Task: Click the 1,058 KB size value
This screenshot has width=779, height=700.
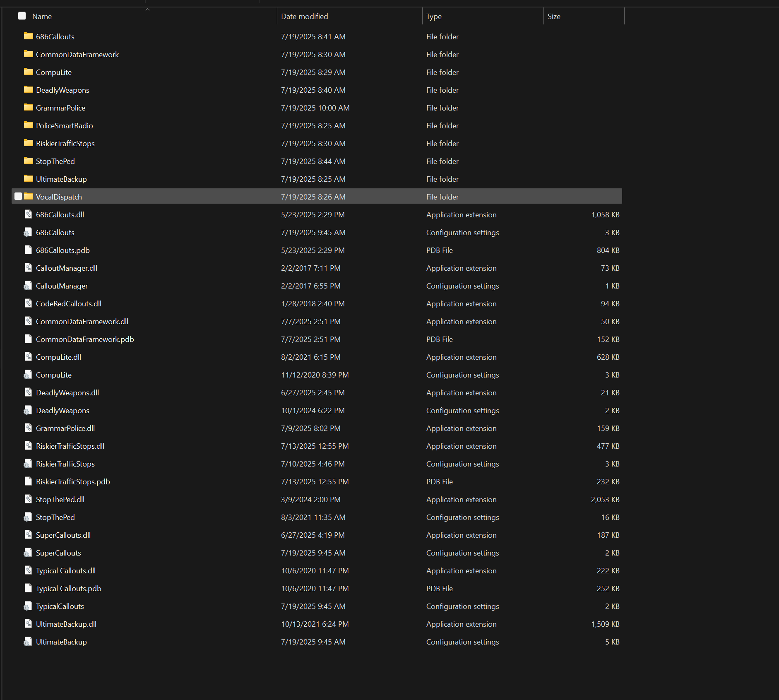Action: tap(605, 215)
